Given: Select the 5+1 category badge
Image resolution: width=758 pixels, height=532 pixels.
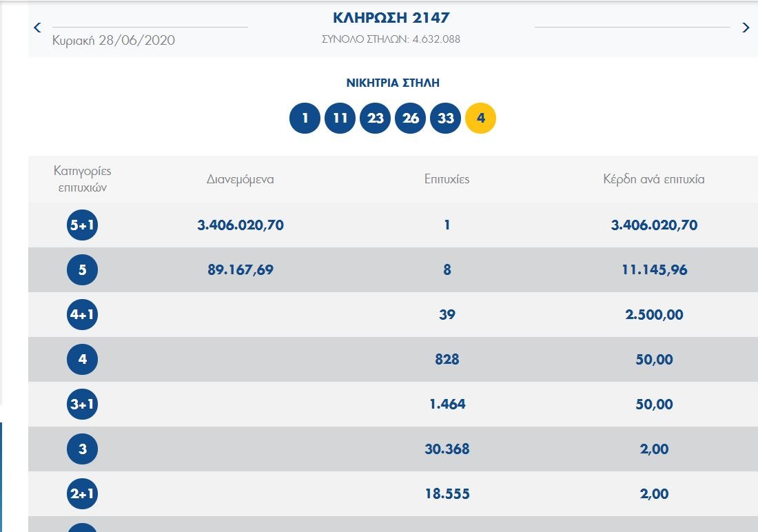Looking at the screenshot, I should tap(83, 225).
